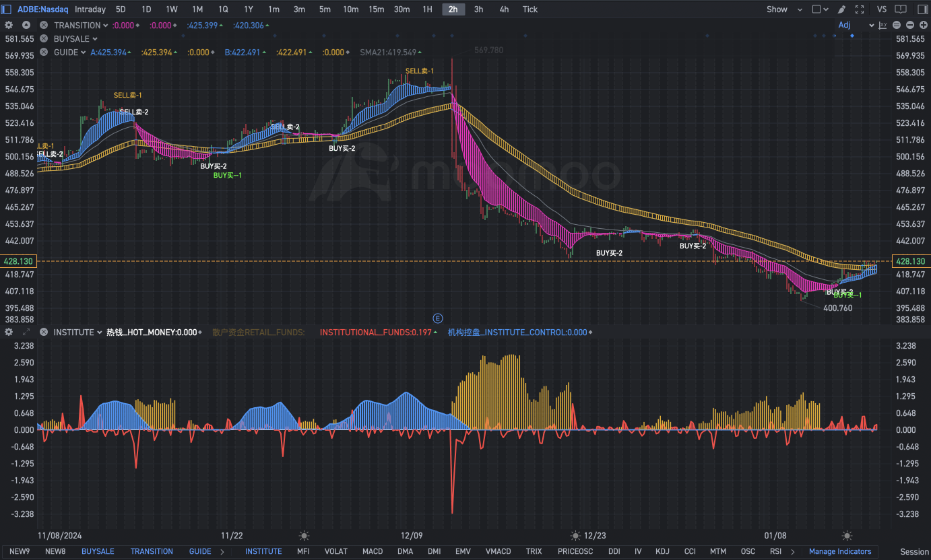Expand the INSTITUTE indicator dropdown

click(x=99, y=332)
